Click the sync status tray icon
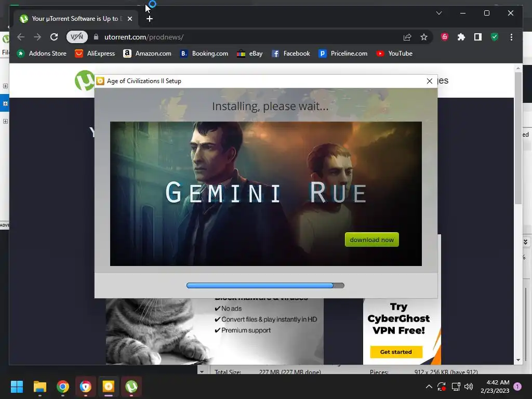 [442, 387]
